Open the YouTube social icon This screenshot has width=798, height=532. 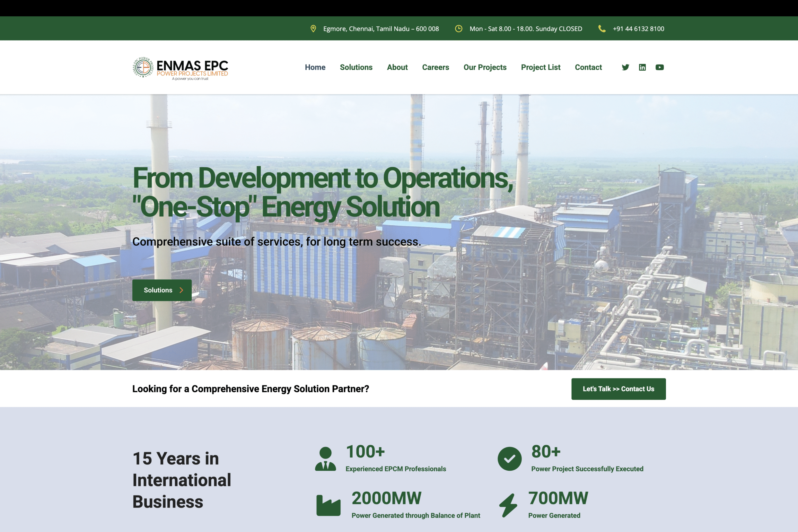click(660, 67)
